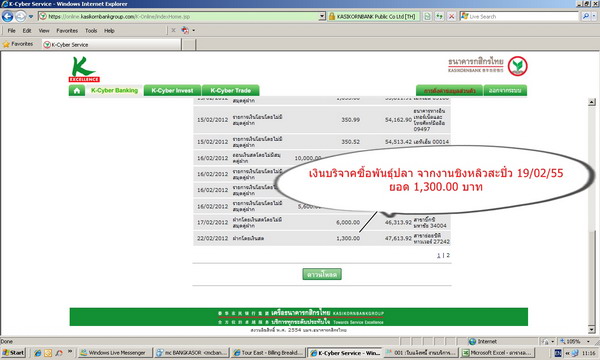Open the Windows Start button
Image resolution: width=600 pixels, height=360 pixels.
(x=13, y=353)
